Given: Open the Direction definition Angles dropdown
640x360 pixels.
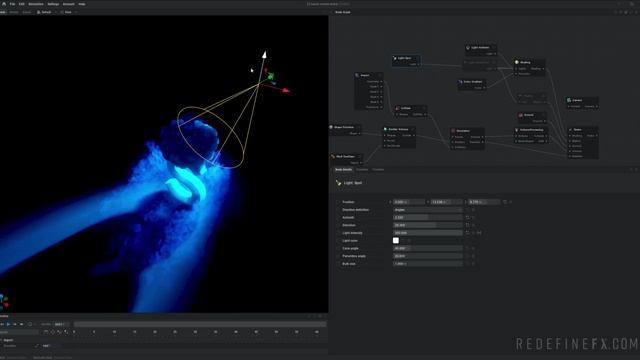Looking at the screenshot, I should click(x=428, y=210).
